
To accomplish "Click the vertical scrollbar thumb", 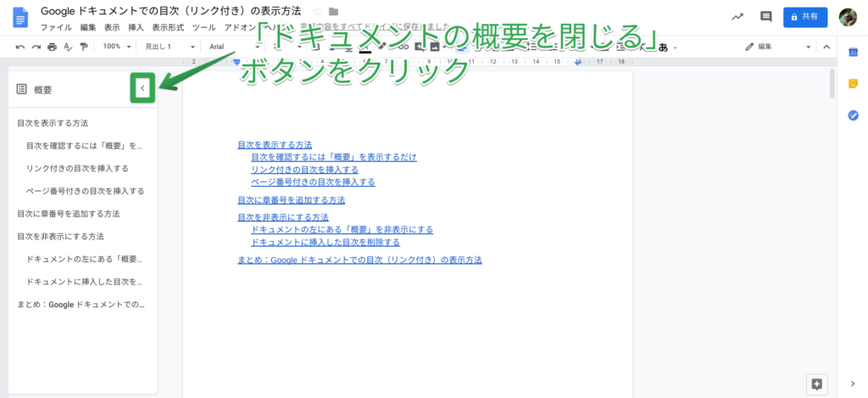I will point(832,83).
